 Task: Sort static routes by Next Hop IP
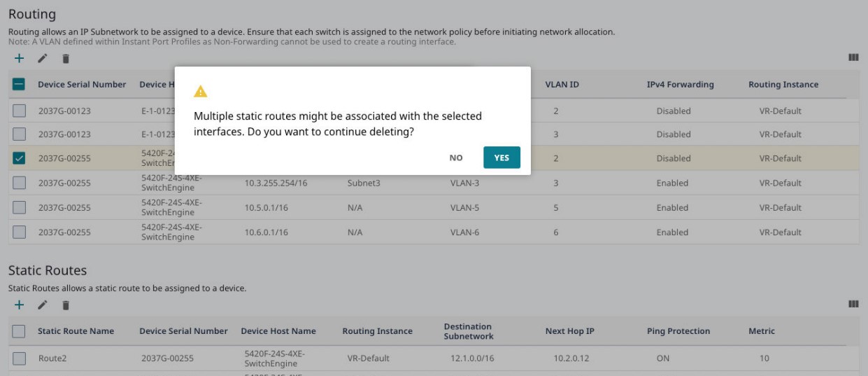[x=569, y=331]
